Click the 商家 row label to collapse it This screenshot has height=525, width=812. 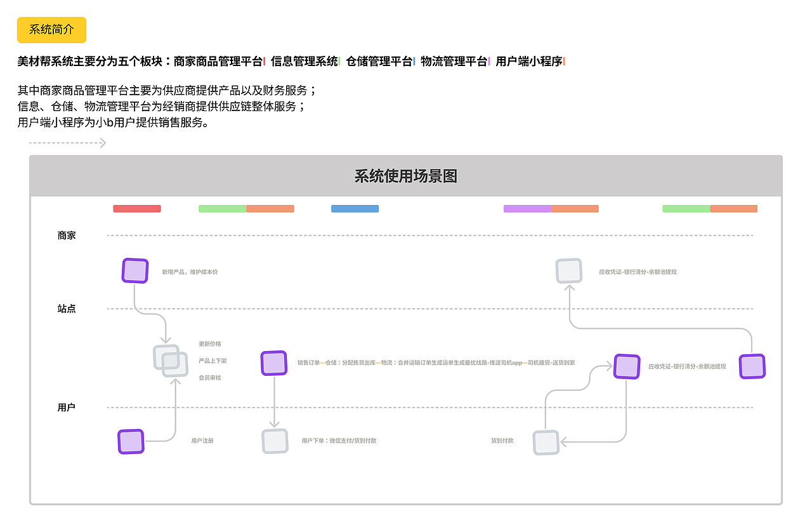click(x=65, y=235)
